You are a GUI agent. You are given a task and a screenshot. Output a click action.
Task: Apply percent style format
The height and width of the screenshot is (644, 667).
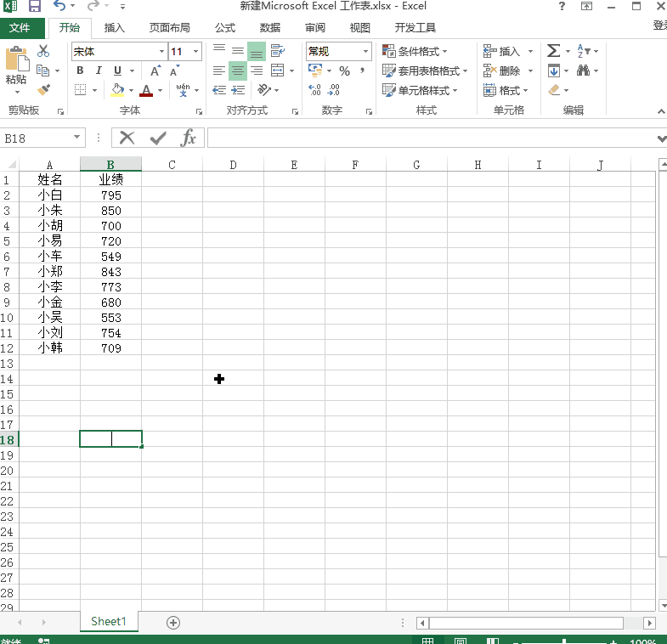click(345, 71)
